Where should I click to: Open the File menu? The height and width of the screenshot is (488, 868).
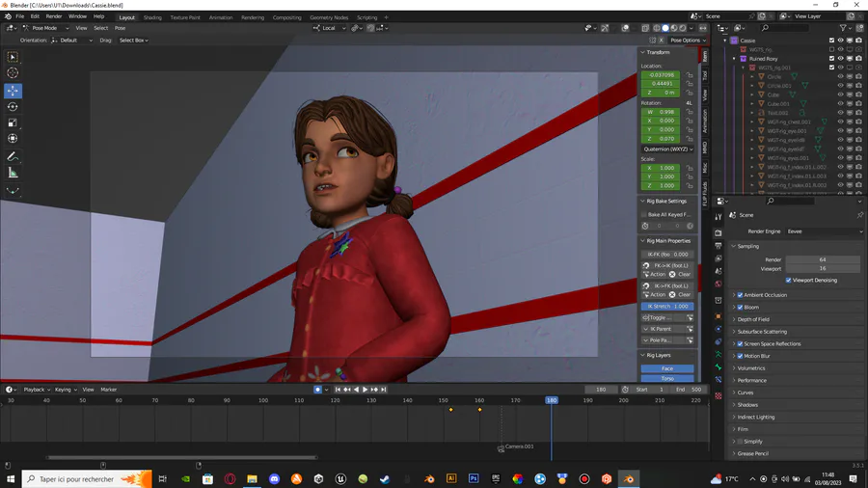pos(20,16)
